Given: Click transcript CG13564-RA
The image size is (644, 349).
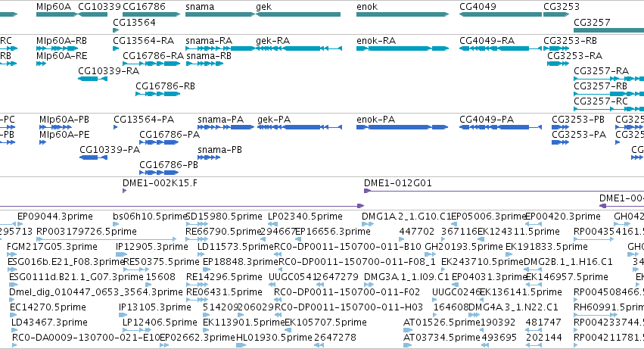Looking at the screenshot, I should pos(143,41).
